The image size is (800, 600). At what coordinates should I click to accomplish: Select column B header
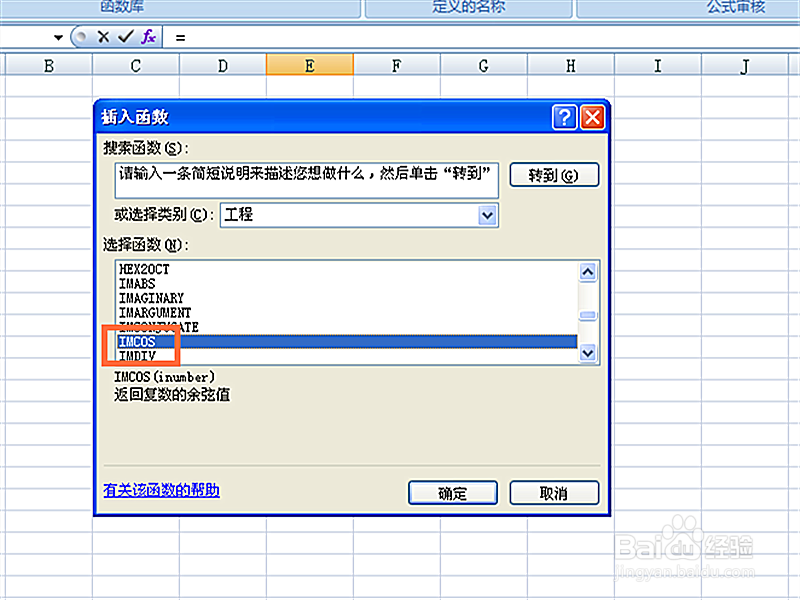[49, 65]
